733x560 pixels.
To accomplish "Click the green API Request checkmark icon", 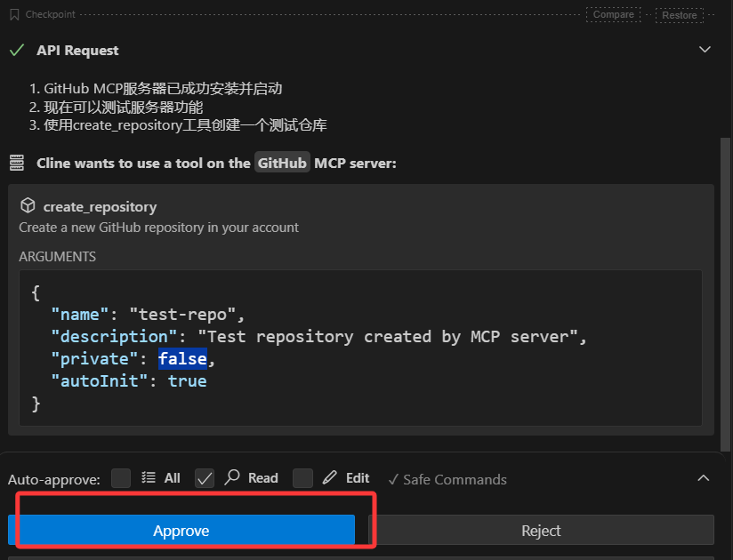I will pos(17,50).
